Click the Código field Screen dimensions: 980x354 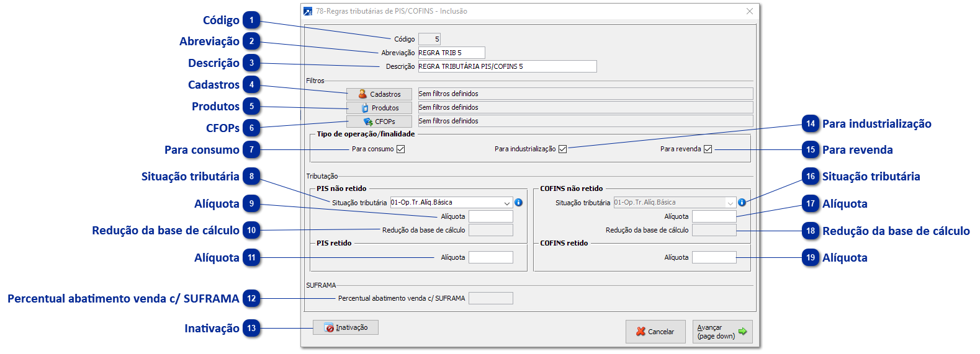[429, 39]
